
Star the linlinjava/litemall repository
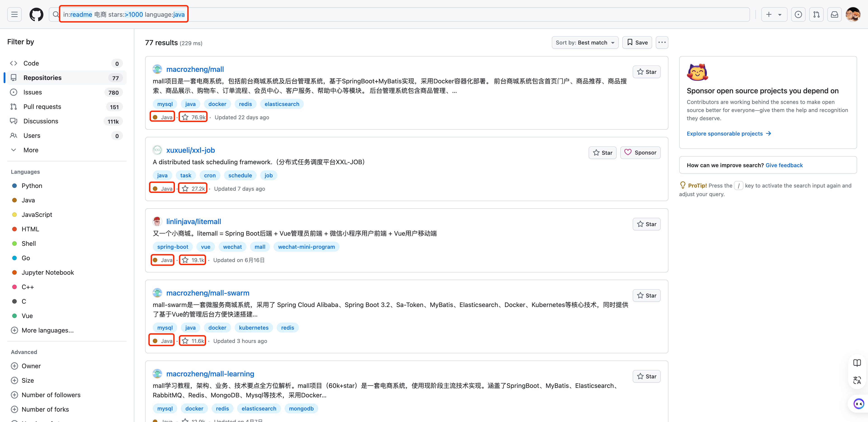click(646, 224)
